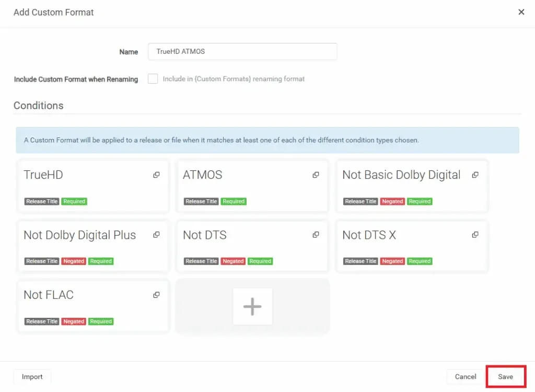This screenshot has width=535, height=392.
Task: Toggle the Required tag on ATMOS
Action: pyautogui.click(x=234, y=201)
